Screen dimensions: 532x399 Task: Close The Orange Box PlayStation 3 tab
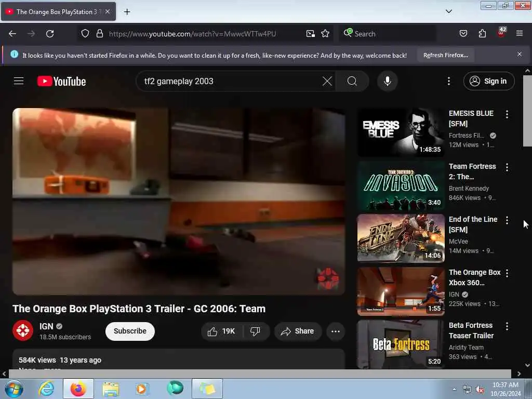coord(107,11)
